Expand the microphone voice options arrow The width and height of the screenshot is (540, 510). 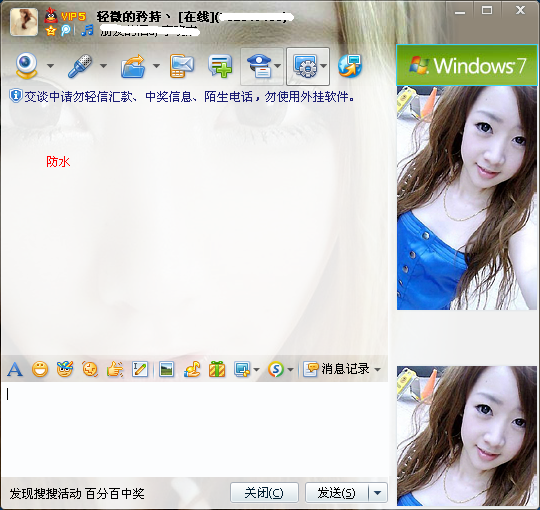coord(103,65)
